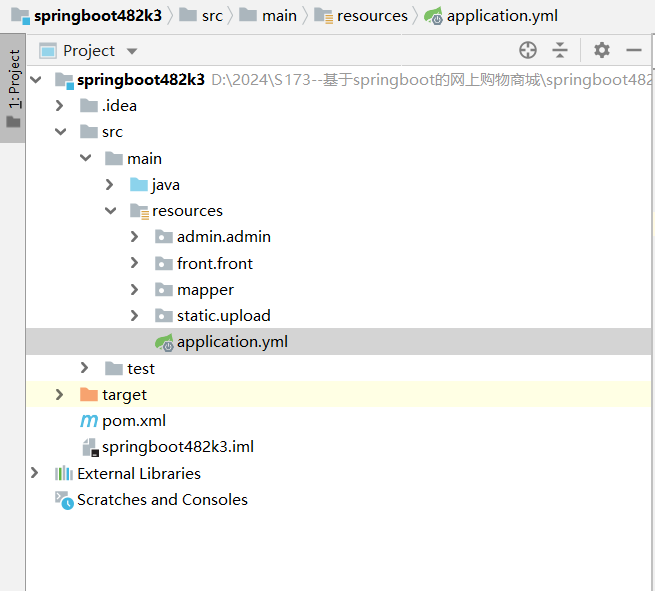This screenshot has width=655, height=591.
Task: Click the External Libraries icon
Action: pyautogui.click(x=64, y=474)
